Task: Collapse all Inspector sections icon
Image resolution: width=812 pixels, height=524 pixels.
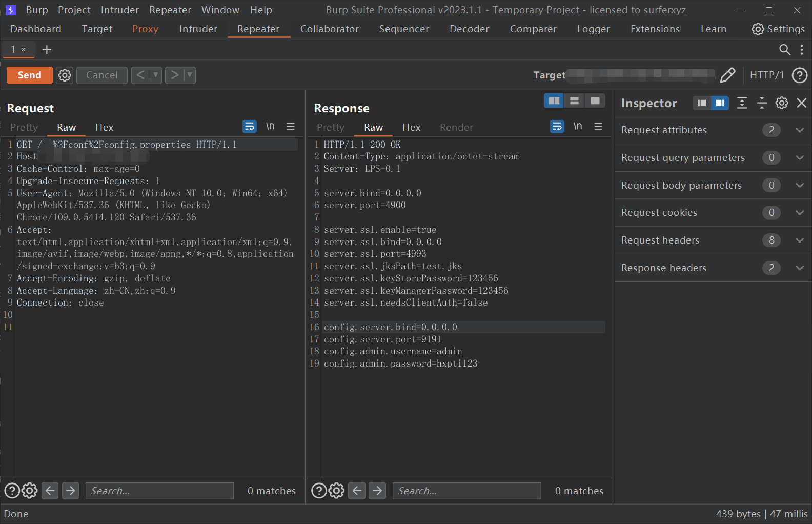Action: click(762, 103)
